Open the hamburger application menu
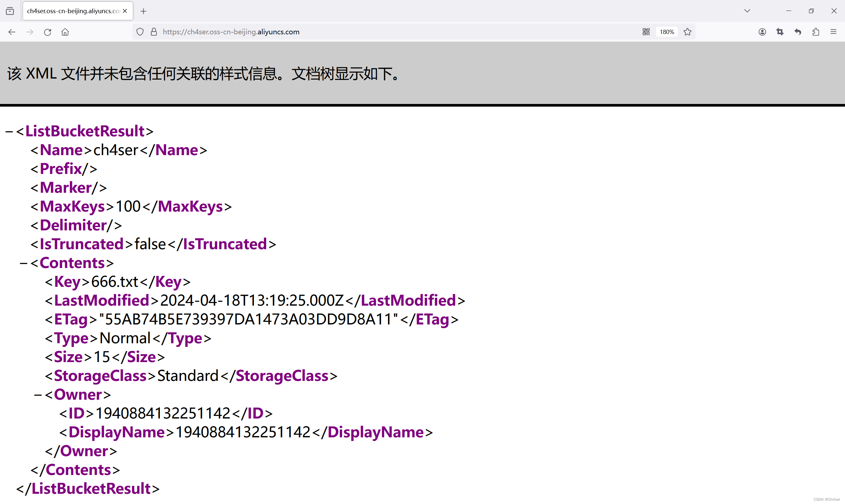845x504 pixels. tap(833, 32)
